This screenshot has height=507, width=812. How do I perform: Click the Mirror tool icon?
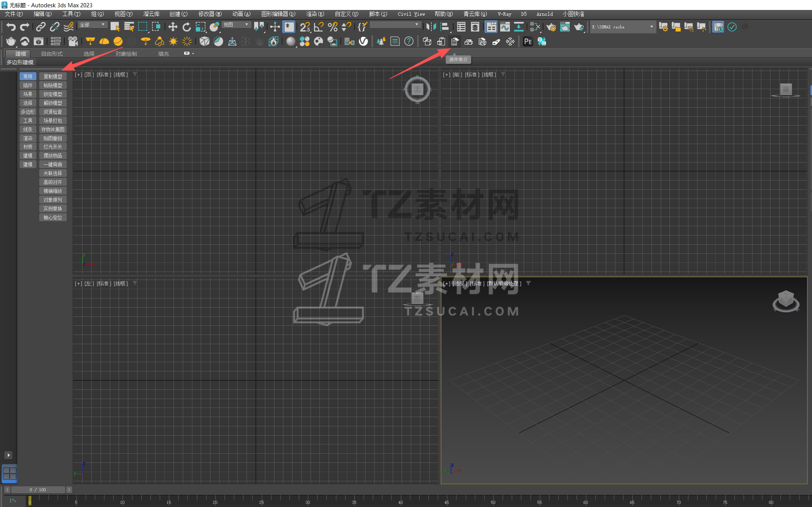[431, 27]
